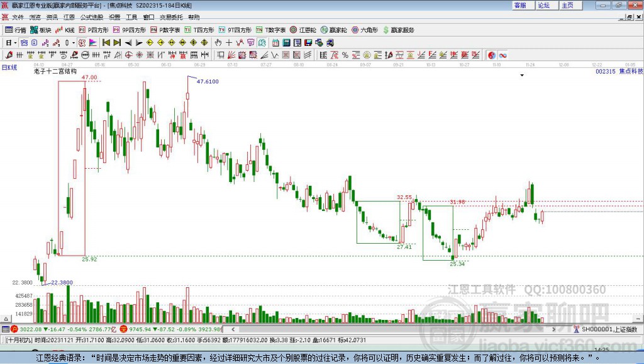Image resolution: width=644 pixels, height=364 pixels.
Task: Click the 客服 button
Action: 523,5
